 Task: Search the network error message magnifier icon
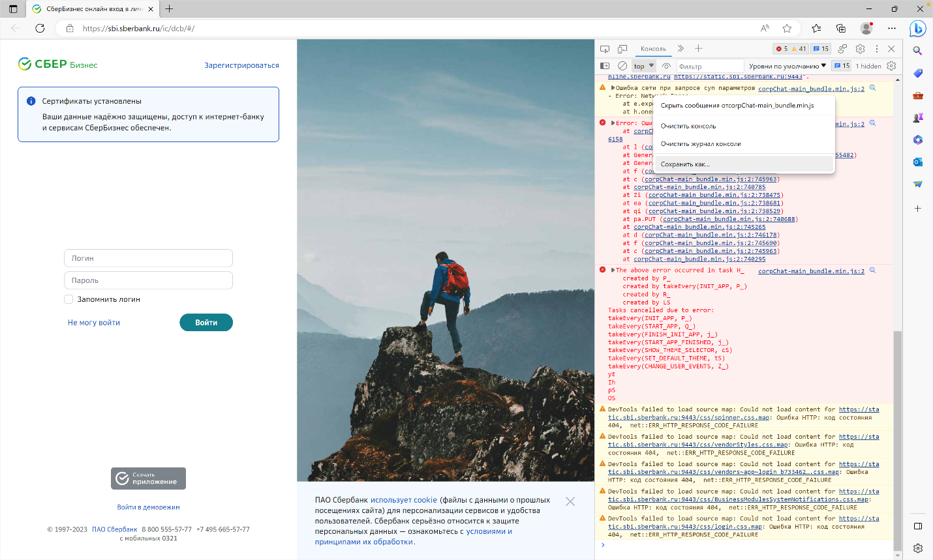tap(872, 88)
